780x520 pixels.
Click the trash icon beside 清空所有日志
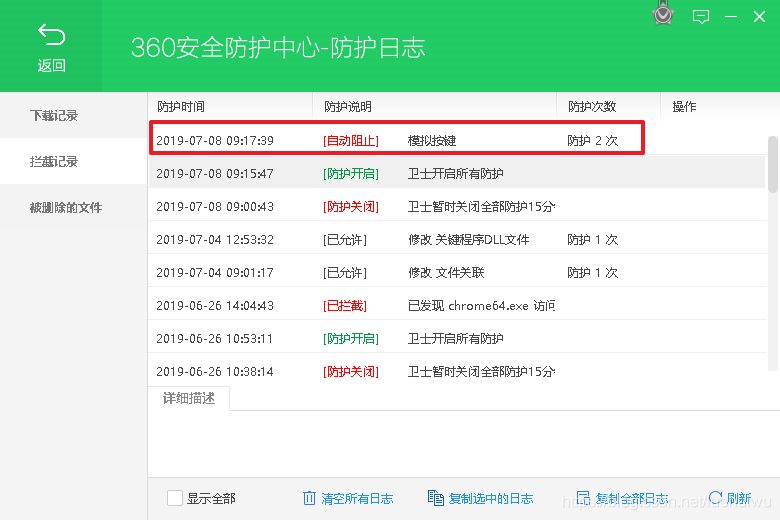coord(309,498)
